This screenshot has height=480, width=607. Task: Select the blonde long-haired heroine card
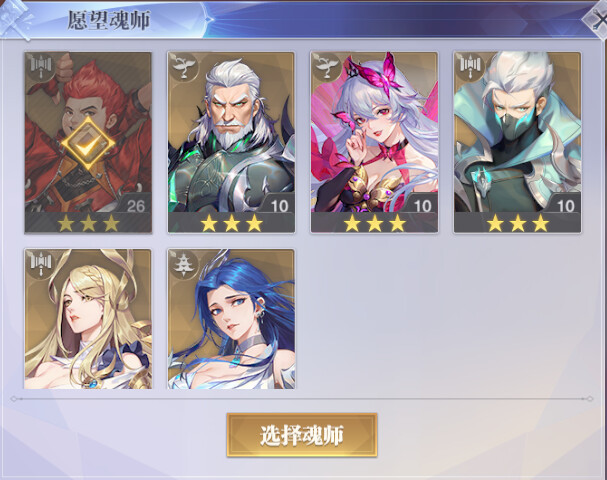[88, 319]
